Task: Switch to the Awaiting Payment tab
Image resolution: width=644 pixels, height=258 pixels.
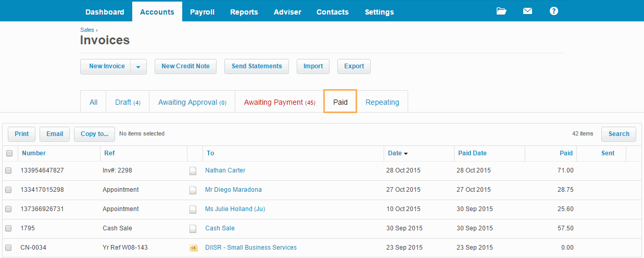Action: [279, 102]
